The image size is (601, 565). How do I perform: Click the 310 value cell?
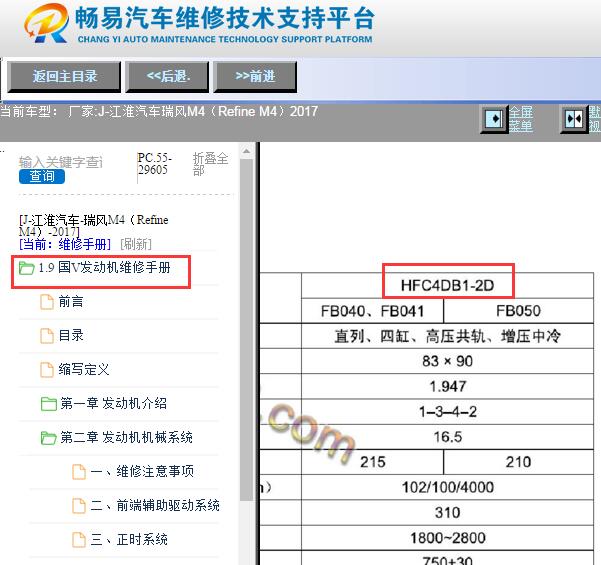447,512
